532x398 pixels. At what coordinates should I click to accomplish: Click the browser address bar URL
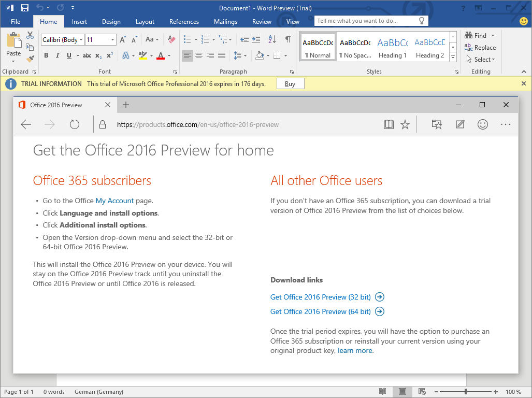[x=198, y=124]
